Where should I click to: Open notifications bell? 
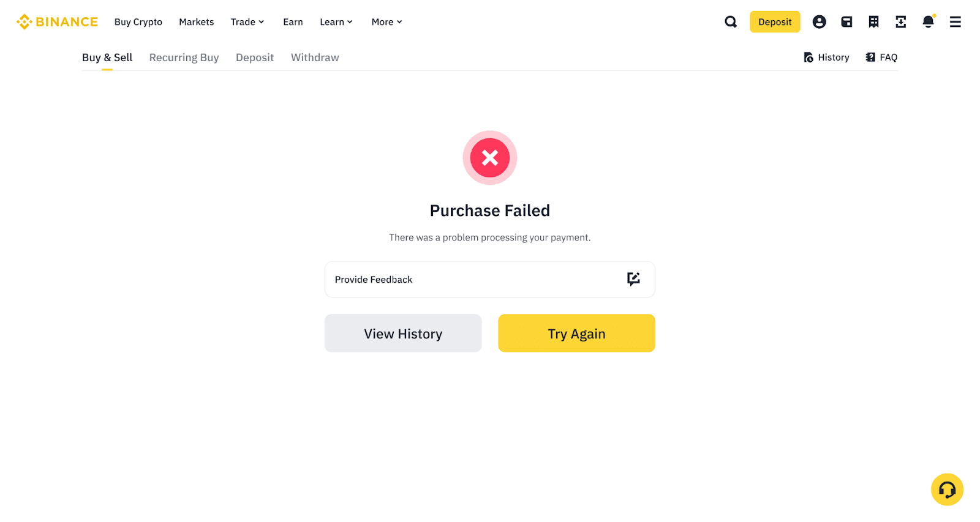click(928, 22)
